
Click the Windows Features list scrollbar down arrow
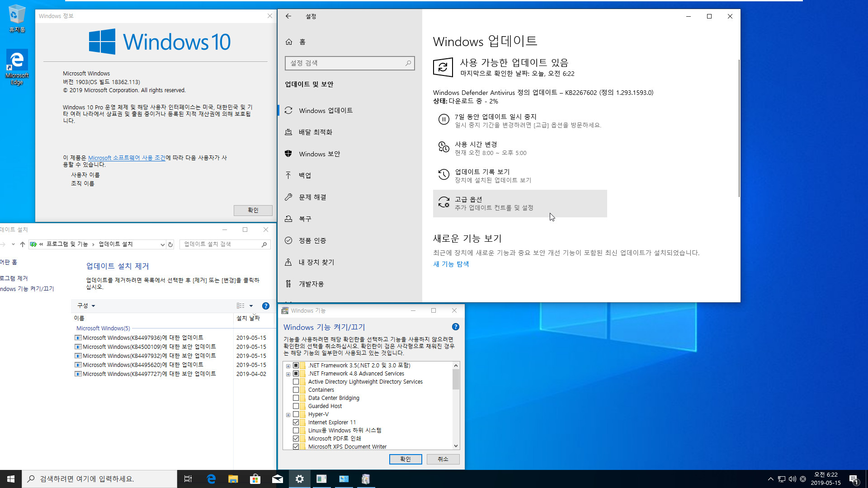point(456,446)
